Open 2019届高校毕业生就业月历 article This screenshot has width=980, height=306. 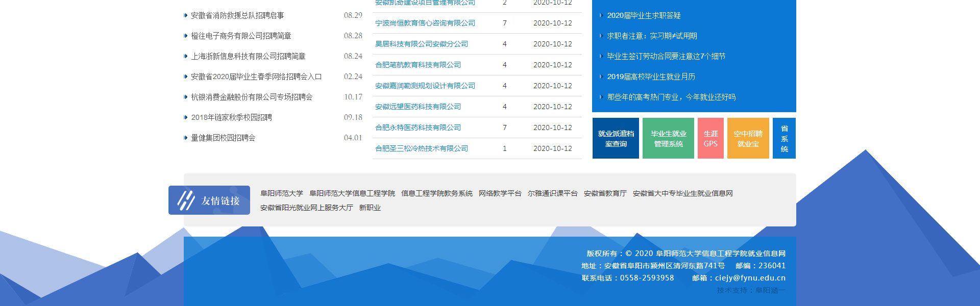[x=651, y=77]
